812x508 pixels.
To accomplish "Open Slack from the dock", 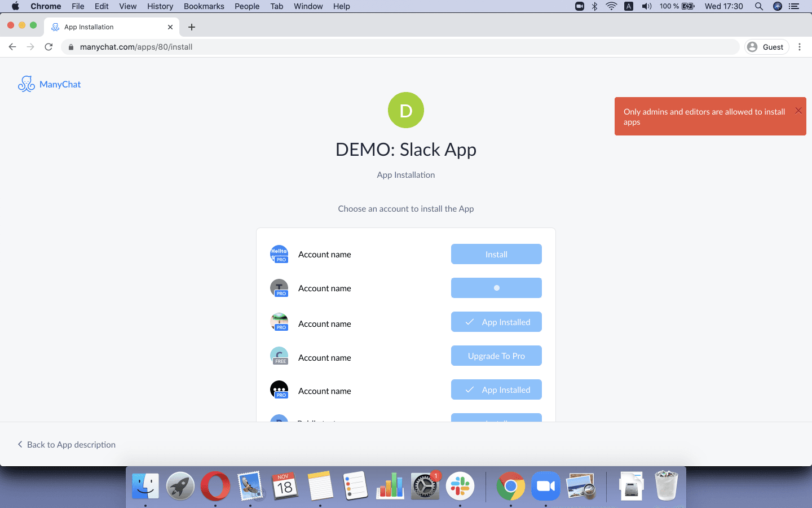I will [460, 486].
